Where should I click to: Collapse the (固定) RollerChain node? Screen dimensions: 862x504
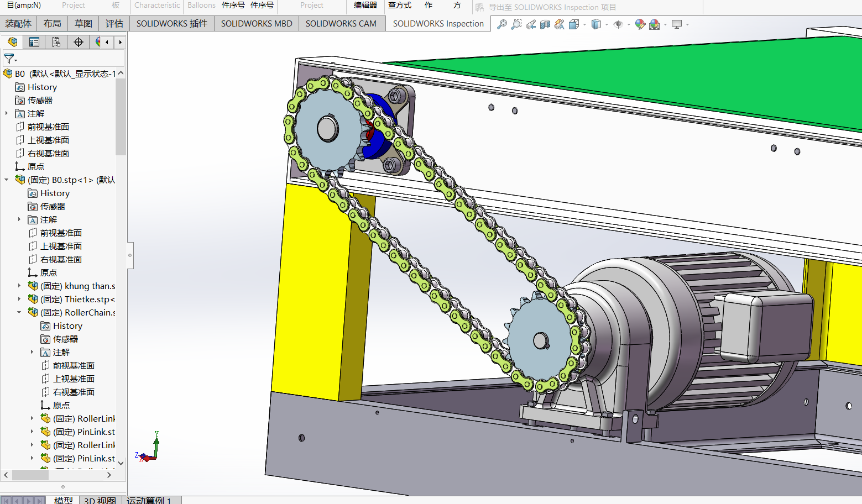(19, 312)
